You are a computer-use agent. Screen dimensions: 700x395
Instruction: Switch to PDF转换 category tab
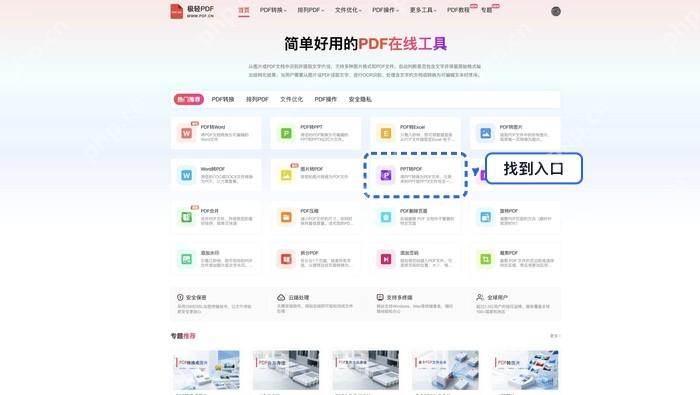point(223,99)
